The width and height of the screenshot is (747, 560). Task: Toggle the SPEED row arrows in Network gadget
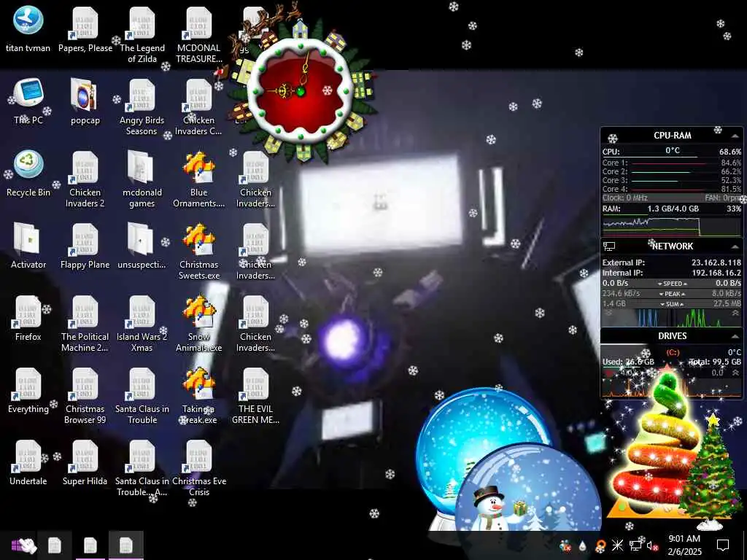(x=672, y=284)
